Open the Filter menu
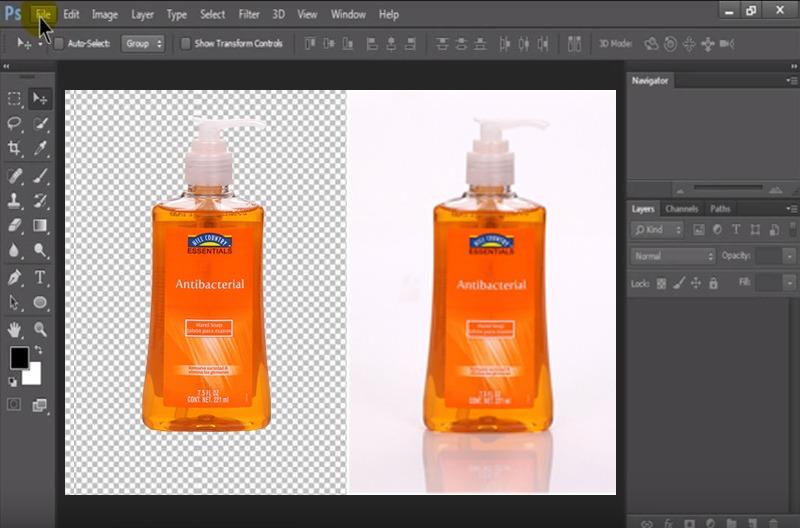The width and height of the screenshot is (800, 528). click(249, 14)
